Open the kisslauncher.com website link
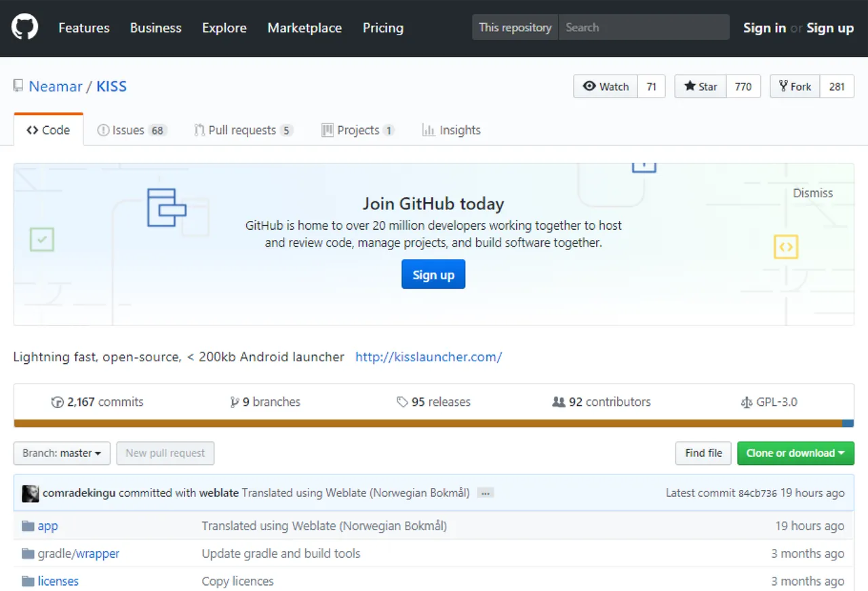 click(x=429, y=356)
